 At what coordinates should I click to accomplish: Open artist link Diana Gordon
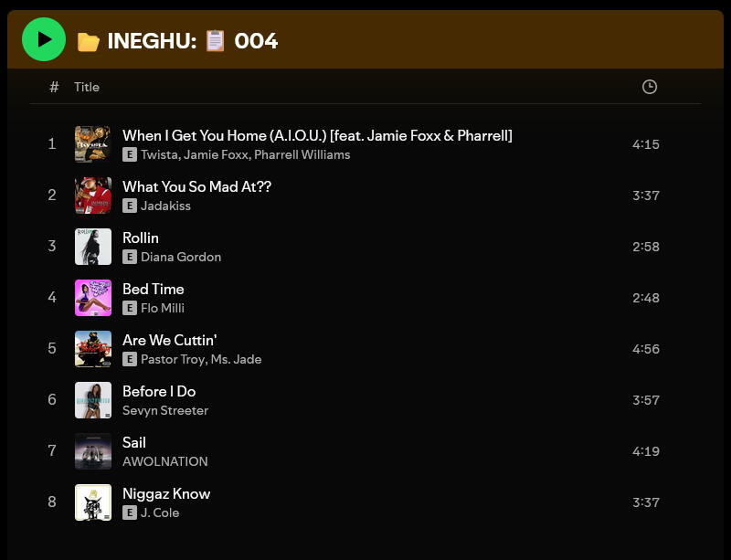(x=181, y=257)
